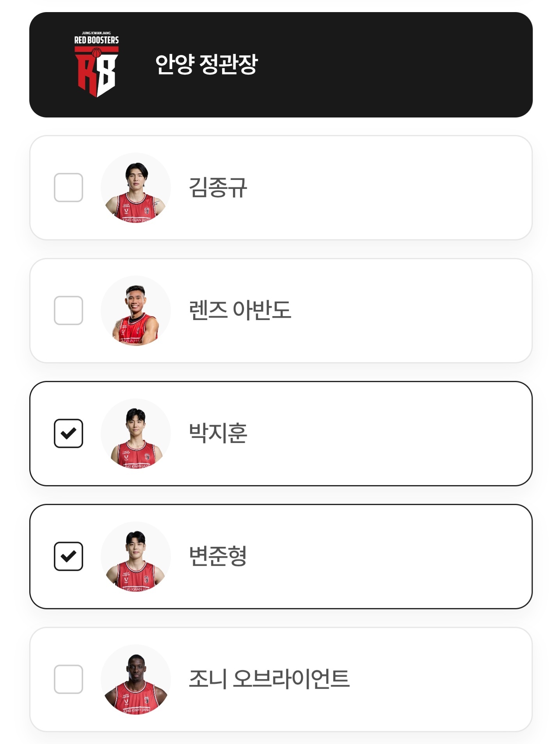560x744 pixels.
Task: Uncheck the 변준형 checkbox
Action: click(x=68, y=556)
